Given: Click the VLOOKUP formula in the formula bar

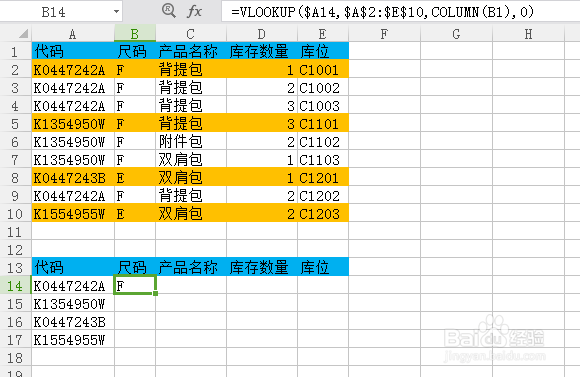Looking at the screenshot, I should pos(382,12).
